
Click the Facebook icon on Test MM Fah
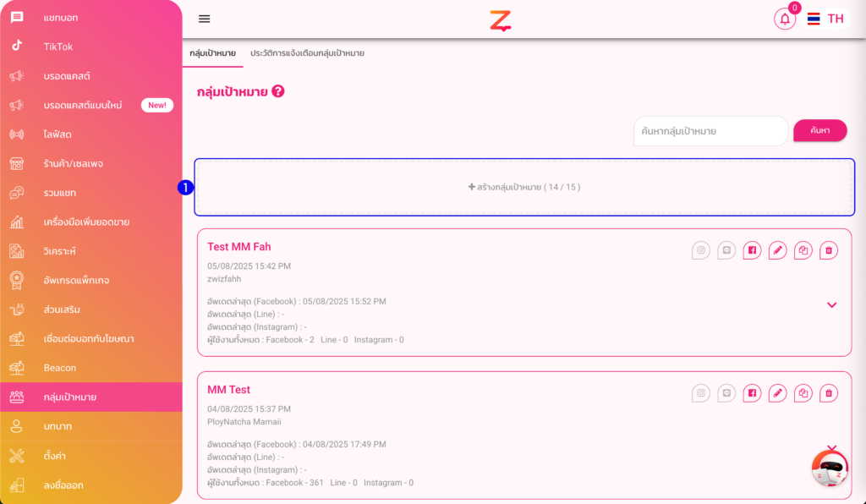(x=752, y=250)
